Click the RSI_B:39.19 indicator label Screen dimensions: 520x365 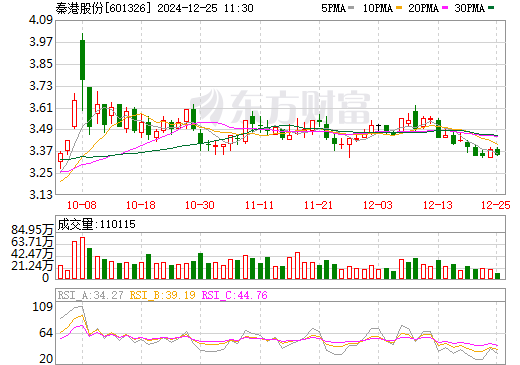[x=162, y=295]
